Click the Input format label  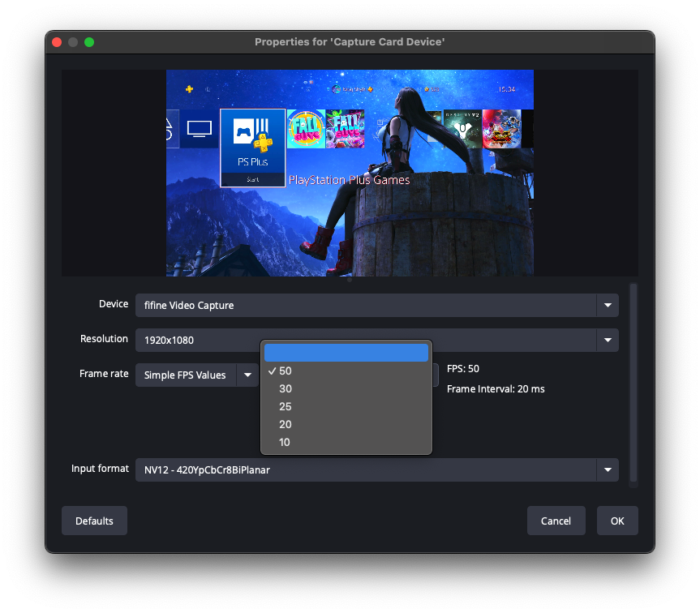(100, 469)
